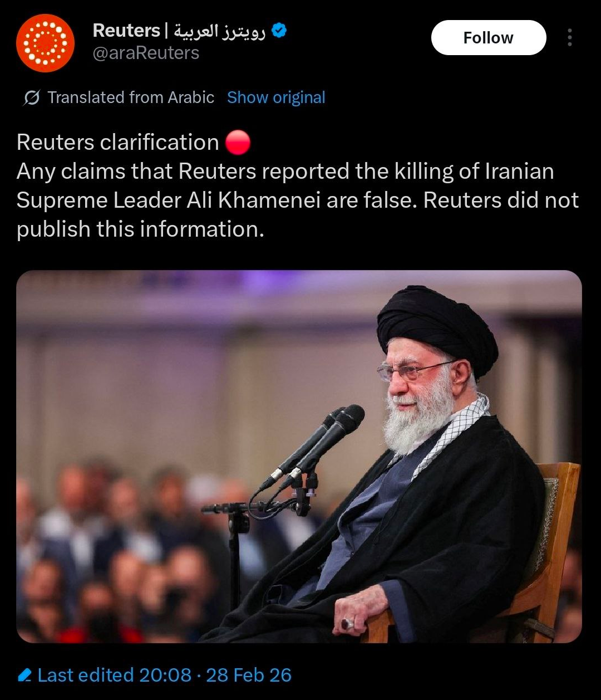The height and width of the screenshot is (700, 601).
Task: Toggle Show original Arabic text
Action: tap(276, 97)
